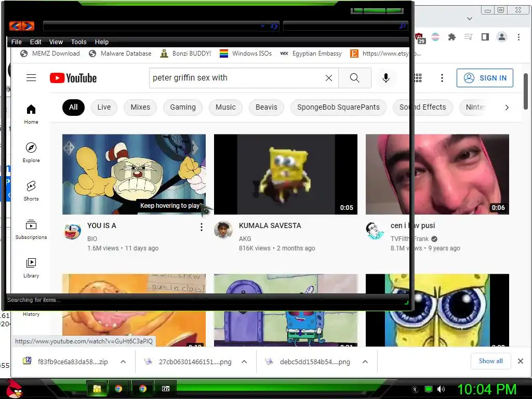This screenshot has width=532, height=399.
Task: Click the Chrome vertical scrollbar thumb
Action: click(x=526, y=91)
